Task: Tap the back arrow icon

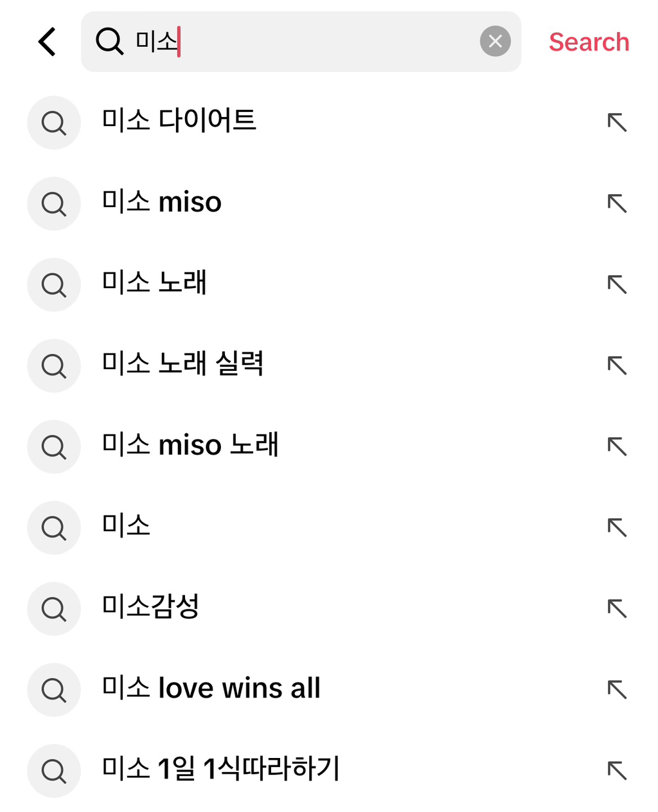Action: [x=48, y=42]
